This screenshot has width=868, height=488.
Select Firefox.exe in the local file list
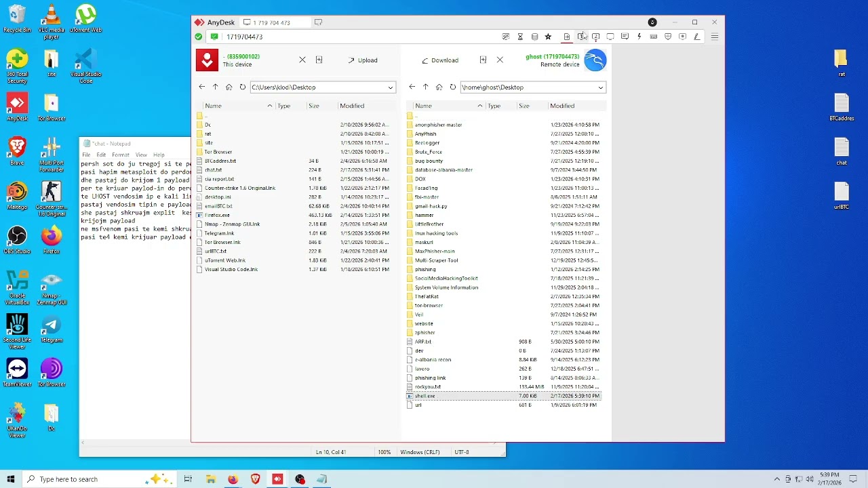[x=217, y=215]
